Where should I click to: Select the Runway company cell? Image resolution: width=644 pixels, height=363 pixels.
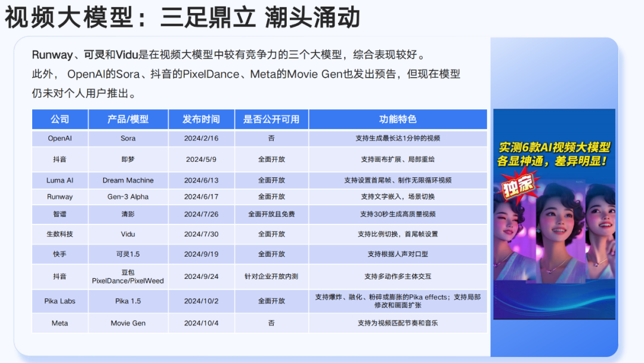[x=60, y=197]
